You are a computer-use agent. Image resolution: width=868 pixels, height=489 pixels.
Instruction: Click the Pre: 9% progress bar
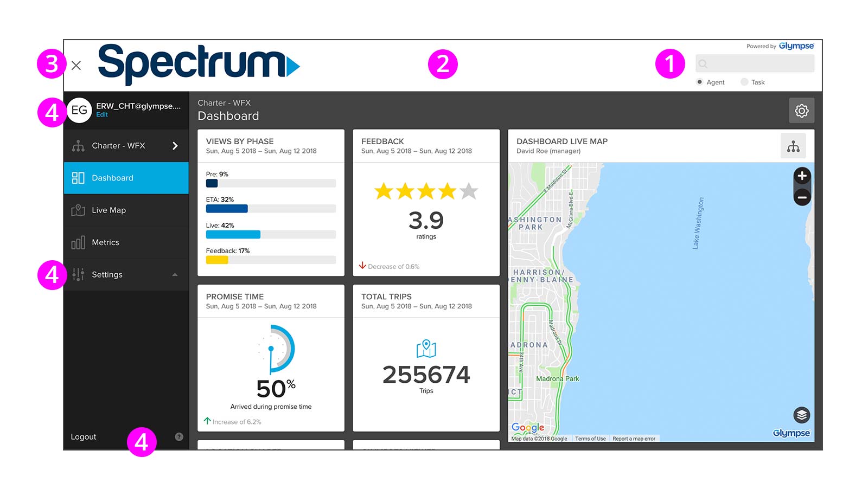tap(271, 183)
